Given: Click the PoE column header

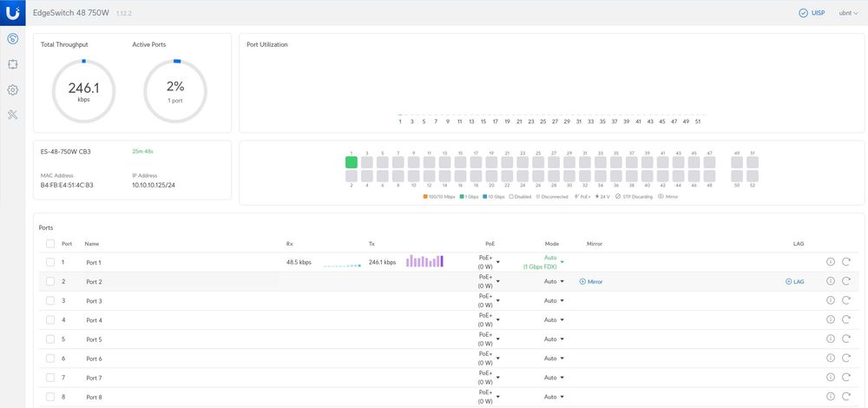Looking at the screenshot, I should click(x=489, y=244).
